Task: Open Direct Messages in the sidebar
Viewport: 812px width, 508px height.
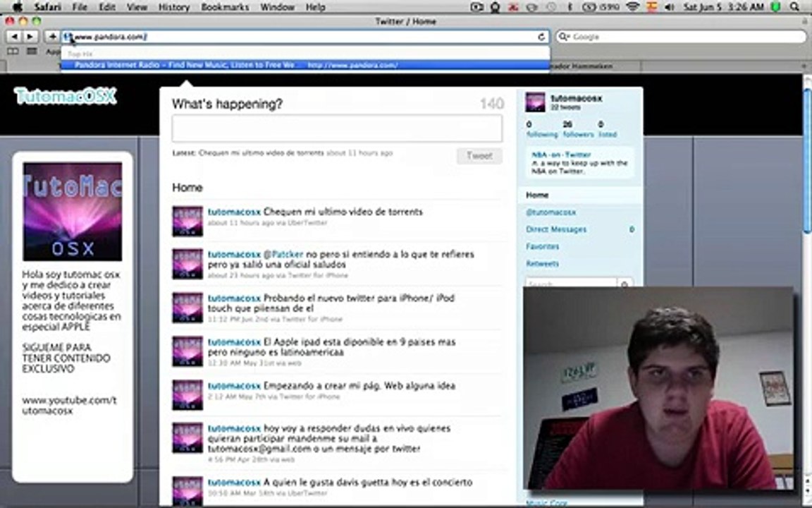Action: [x=556, y=229]
